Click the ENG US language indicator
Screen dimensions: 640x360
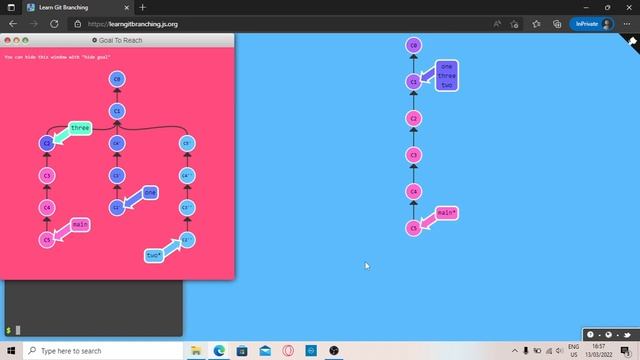(573, 351)
